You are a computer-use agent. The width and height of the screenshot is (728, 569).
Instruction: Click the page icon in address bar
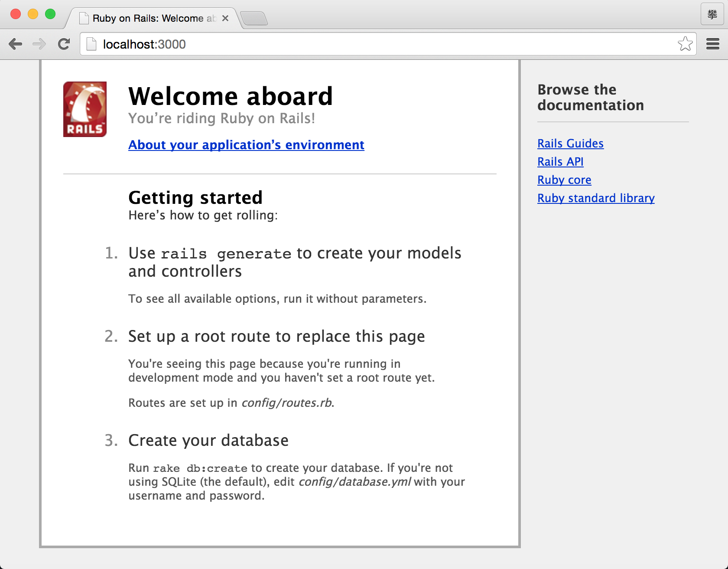[x=91, y=44]
